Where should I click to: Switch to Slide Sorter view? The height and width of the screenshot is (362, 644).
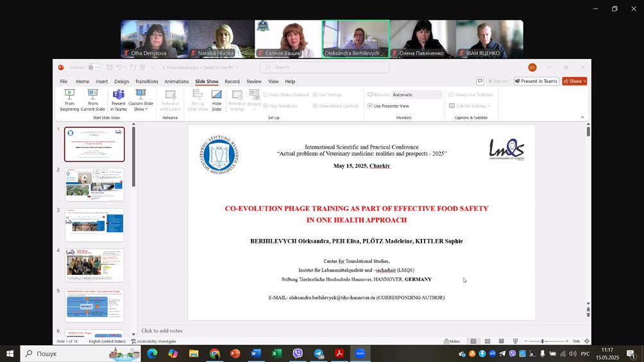click(x=487, y=341)
